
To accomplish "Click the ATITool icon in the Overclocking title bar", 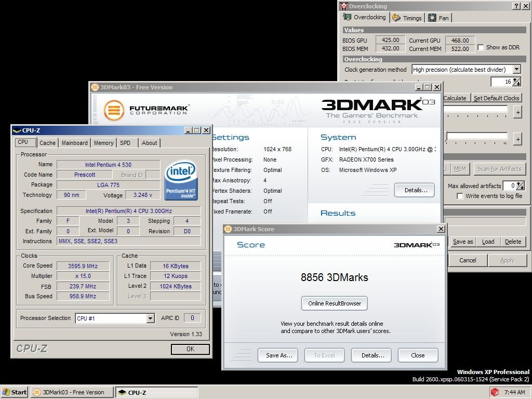I will tap(343, 6).
